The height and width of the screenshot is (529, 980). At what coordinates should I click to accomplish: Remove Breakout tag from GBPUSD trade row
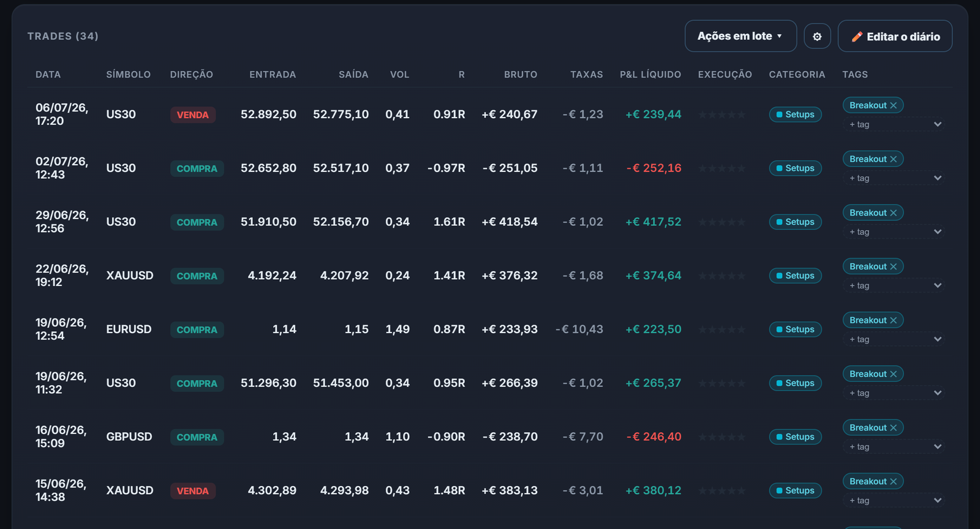tap(893, 428)
